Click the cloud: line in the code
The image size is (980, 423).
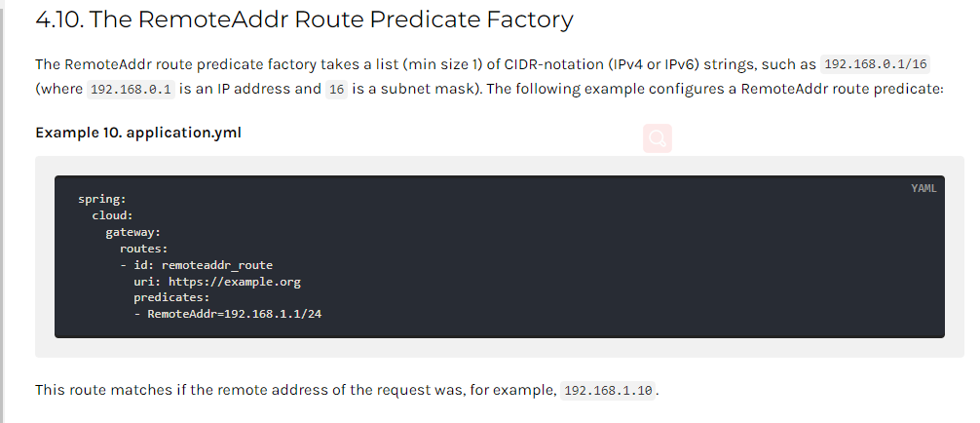112,215
